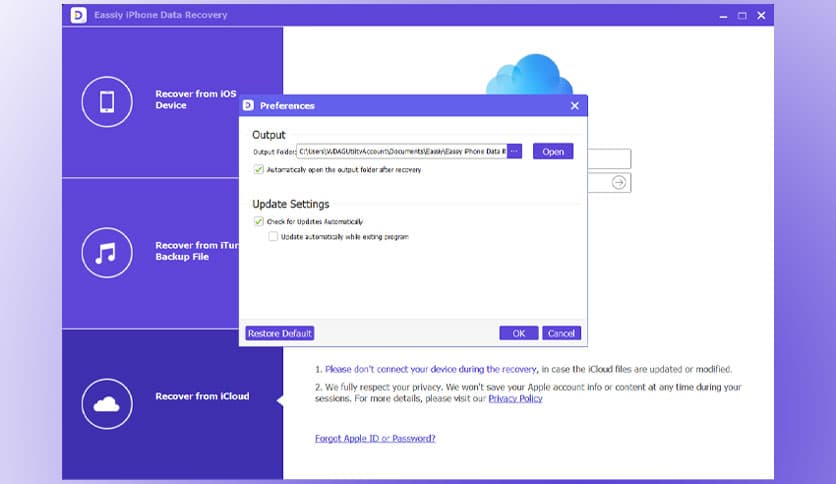The width and height of the screenshot is (836, 484).
Task: Click the Output section heading
Action: (269, 135)
